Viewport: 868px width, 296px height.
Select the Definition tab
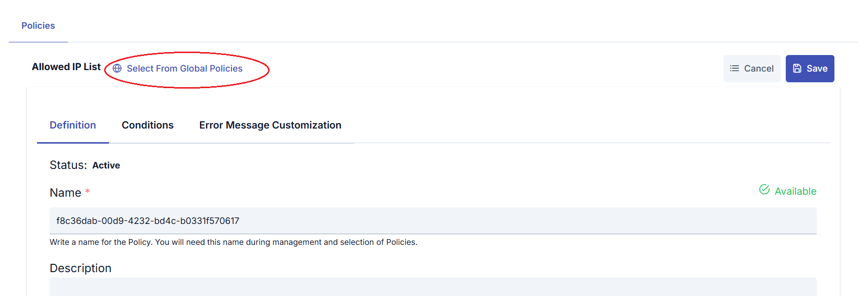(72, 125)
